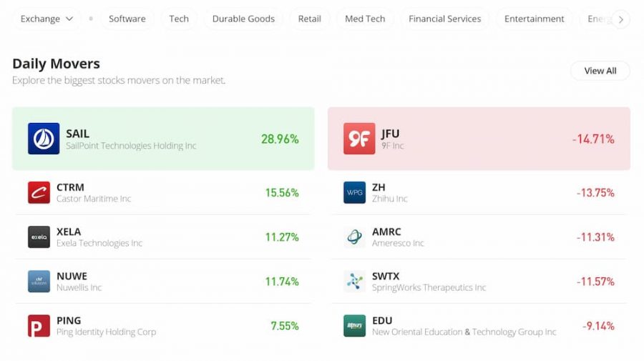Switch to the Med Tech category

(365, 19)
